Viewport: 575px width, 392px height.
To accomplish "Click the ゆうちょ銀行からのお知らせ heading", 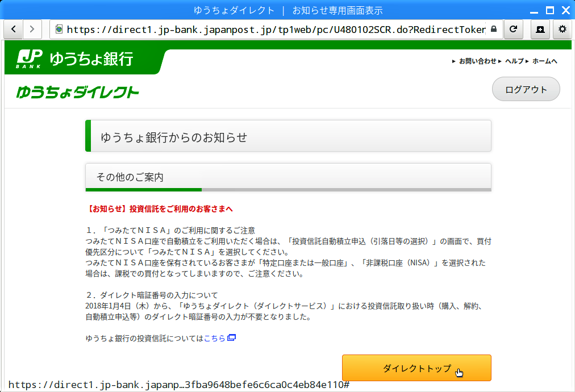I will pyautogui.click(x=174, y=137).
